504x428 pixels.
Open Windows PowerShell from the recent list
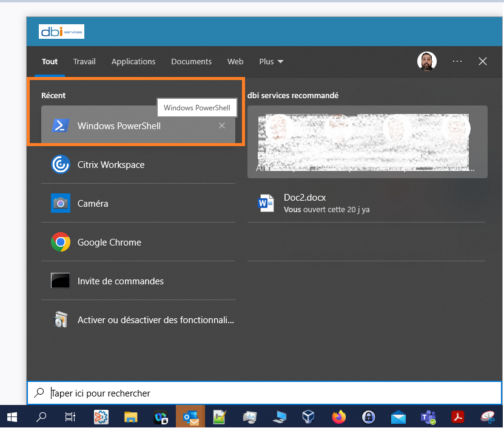tap(138, 125)
